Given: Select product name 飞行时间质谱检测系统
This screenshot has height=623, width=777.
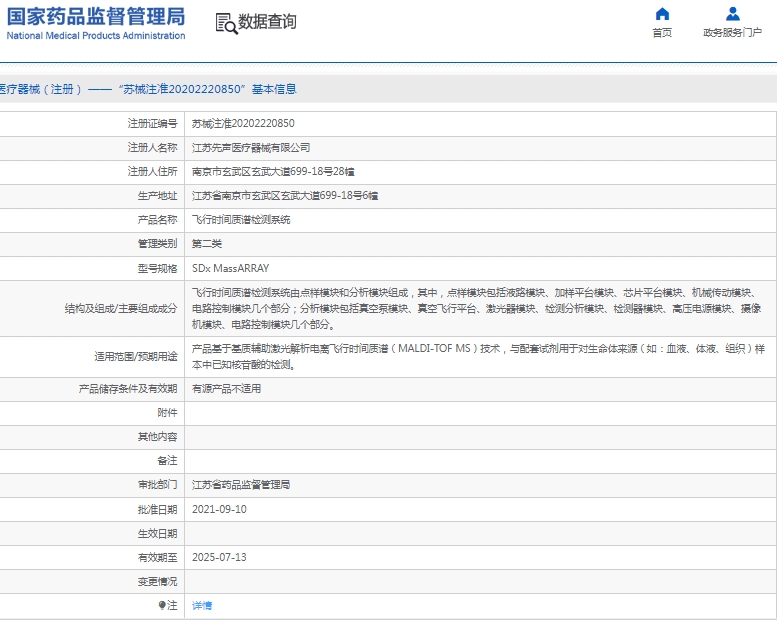Looking at the screenshot, I should click(241, 220).
